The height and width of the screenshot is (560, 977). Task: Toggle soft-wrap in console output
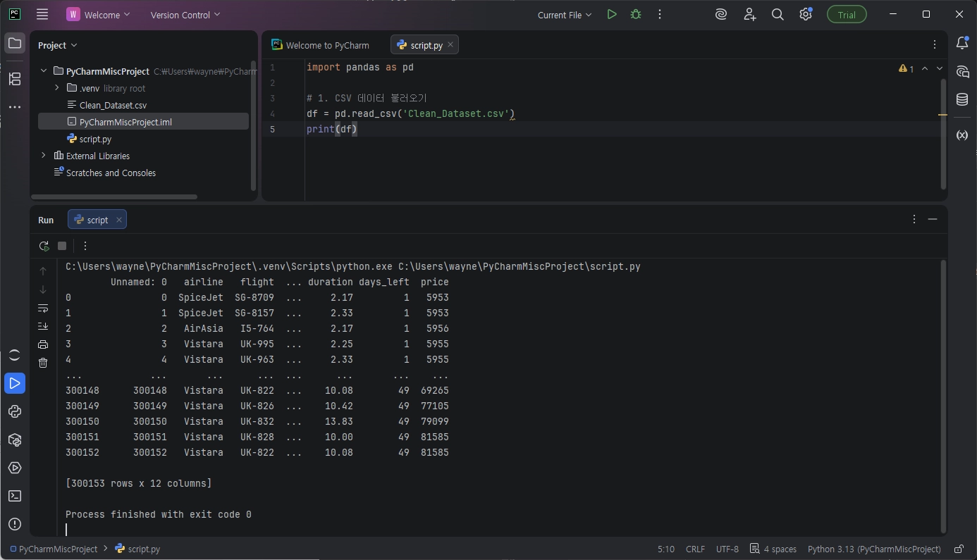tap(43, 308)
